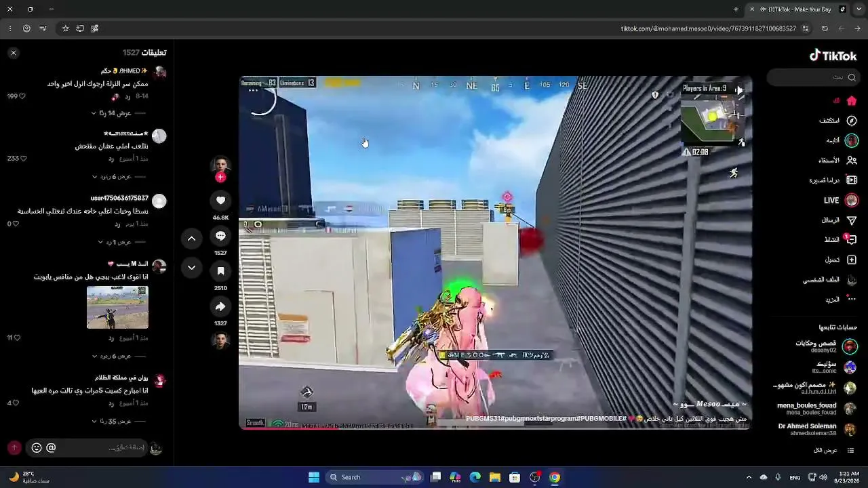
Task: Open the Windows Start menu
Action: tap(314, 477)
